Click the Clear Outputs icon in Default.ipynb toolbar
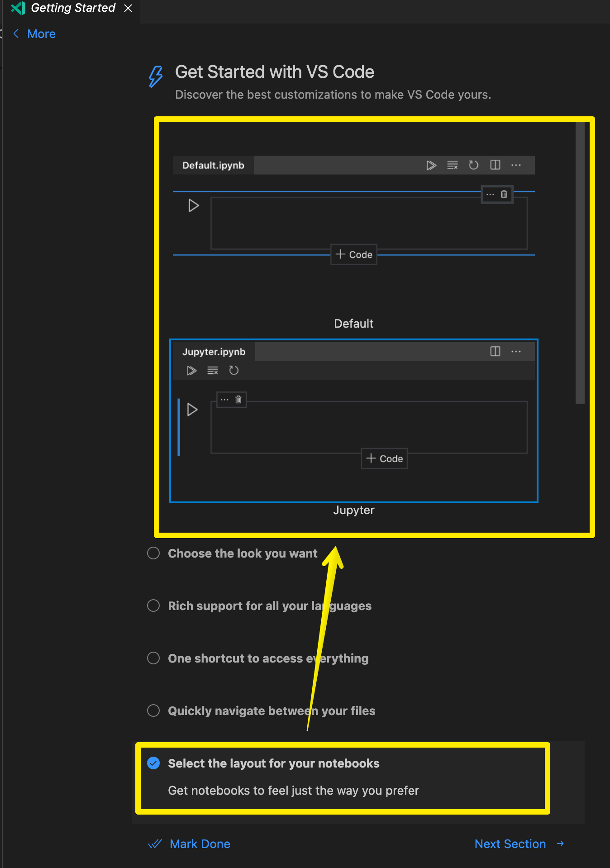Viewport: 610px width, 868px height. (453, 165)
